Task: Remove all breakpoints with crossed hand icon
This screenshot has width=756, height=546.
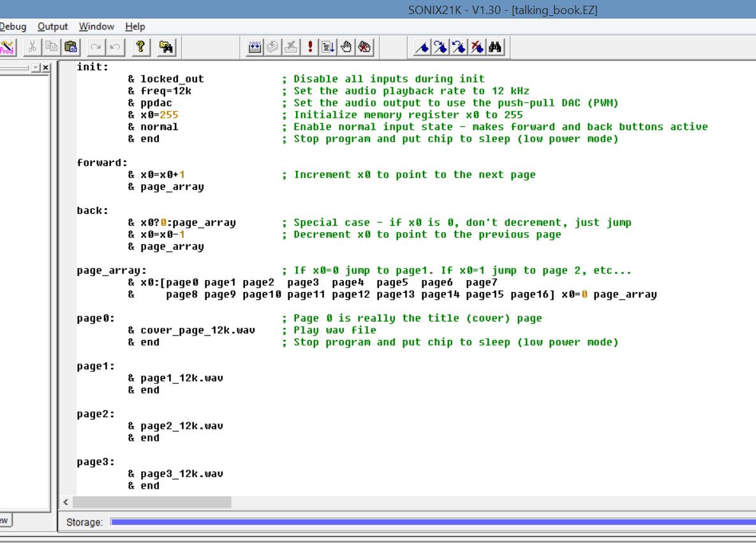Action: (x=364, y=47)
